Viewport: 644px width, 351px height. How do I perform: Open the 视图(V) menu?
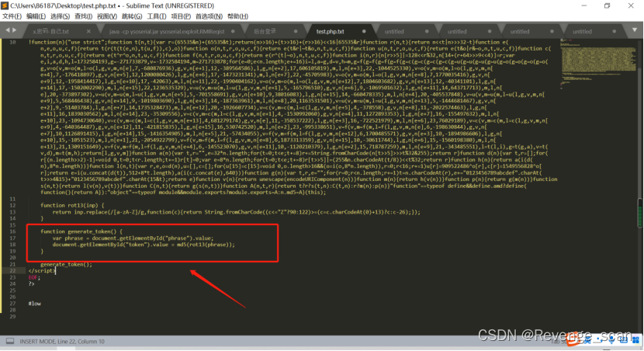(x=107, y=16)
